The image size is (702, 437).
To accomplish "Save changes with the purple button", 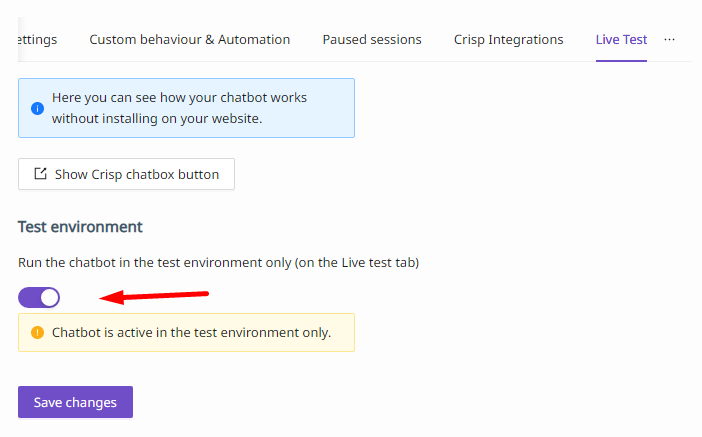I will point(75,402).
